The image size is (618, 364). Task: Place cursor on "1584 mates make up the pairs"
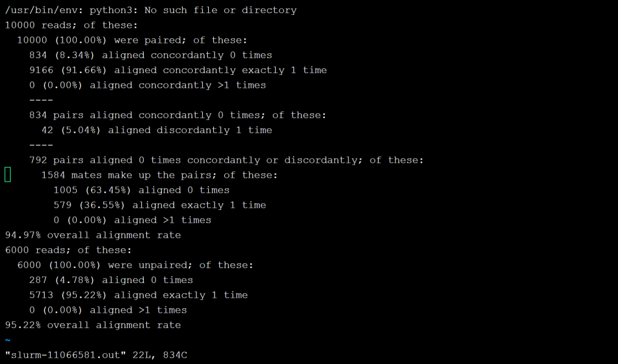(159, 175)
